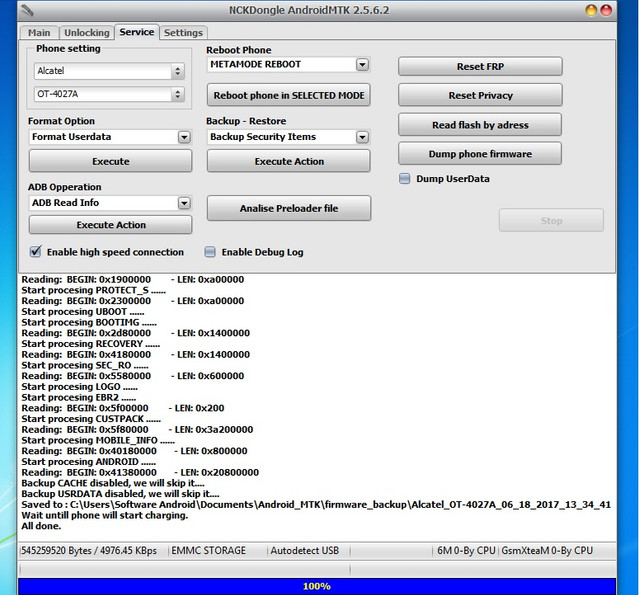Click 'Wait untill phone will start charging.' line
640x595 pixels.
pyautogui.click(x=105, y=515)
